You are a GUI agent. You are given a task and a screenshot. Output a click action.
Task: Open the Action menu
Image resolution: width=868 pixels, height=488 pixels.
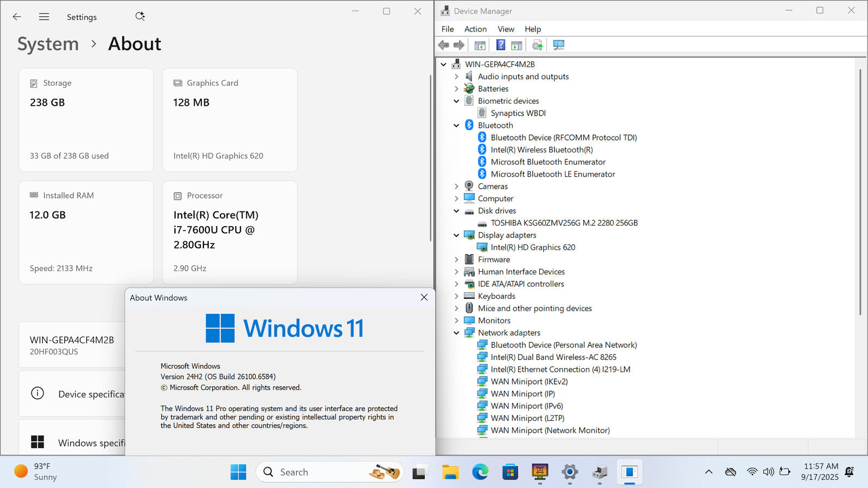(475, 29)
